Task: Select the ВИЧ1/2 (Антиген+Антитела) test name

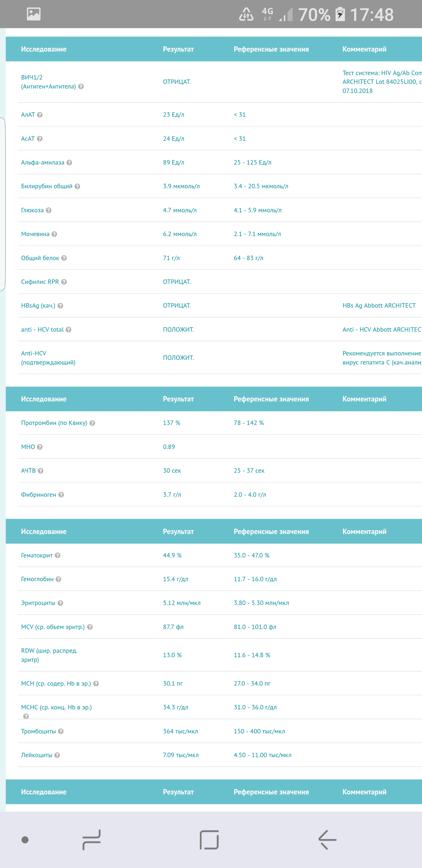Action: point(48,82)
